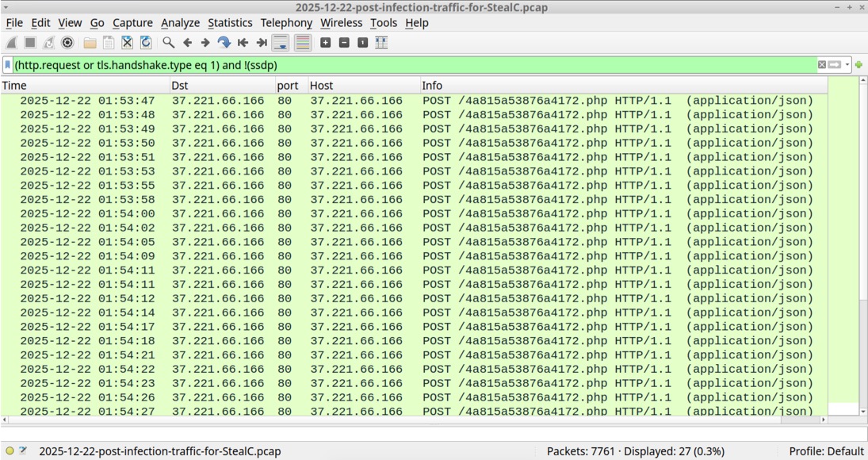The width and height of the screenshot is (868, 460).
Task: Toggle auto-scroll during live capture
Action: tap(281, 43)
